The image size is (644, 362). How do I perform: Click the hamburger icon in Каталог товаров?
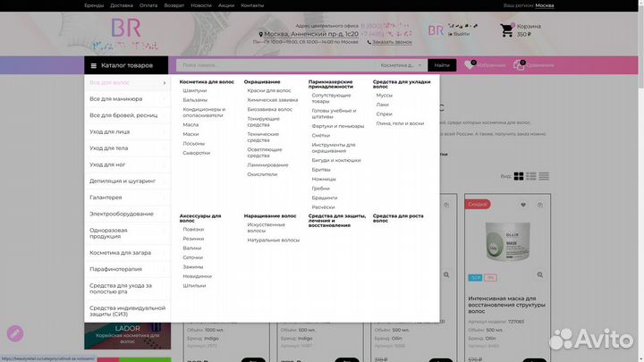click(x=94, y=65)
